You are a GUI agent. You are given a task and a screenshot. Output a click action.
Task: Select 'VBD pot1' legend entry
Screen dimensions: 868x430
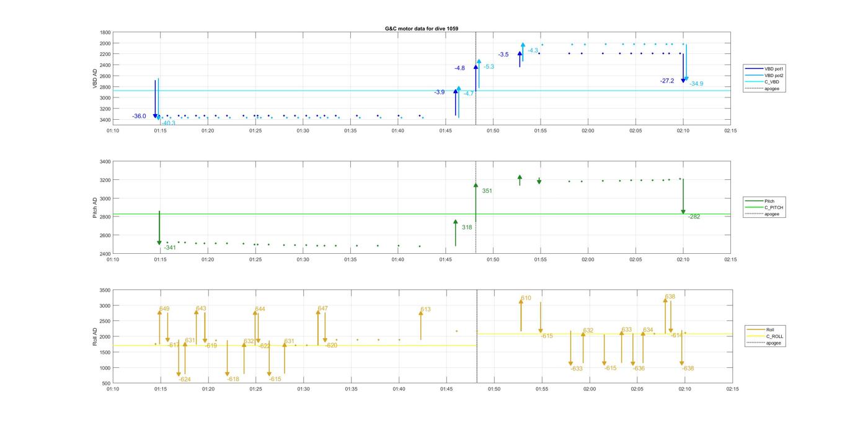point(774,68)
